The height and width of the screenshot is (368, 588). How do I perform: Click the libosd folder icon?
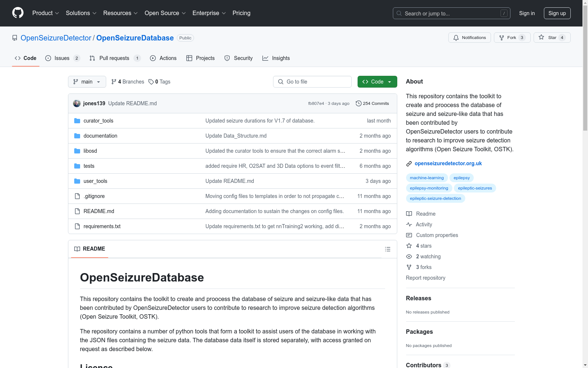tap(77, 151)
